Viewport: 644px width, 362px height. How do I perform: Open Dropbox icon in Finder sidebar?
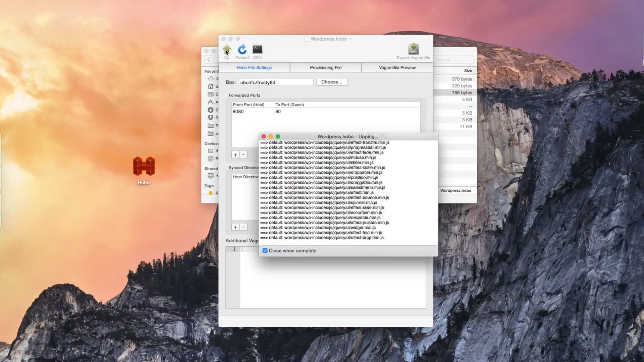pyautogui.click(x=211, y=118)
